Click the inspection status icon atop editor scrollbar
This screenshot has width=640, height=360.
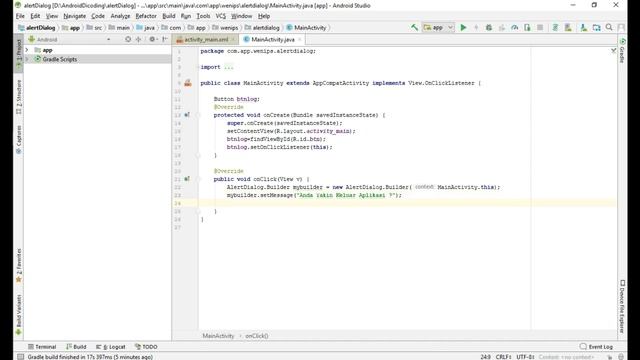(x=613, y=51)
